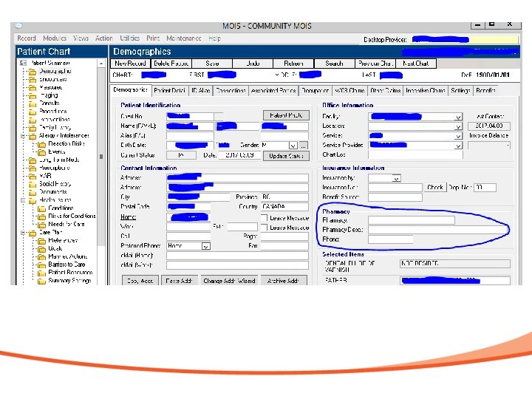Click the Preferences folder icon
Image resolution: width=532 pixels, height=399 pixels.
point(41,241)
